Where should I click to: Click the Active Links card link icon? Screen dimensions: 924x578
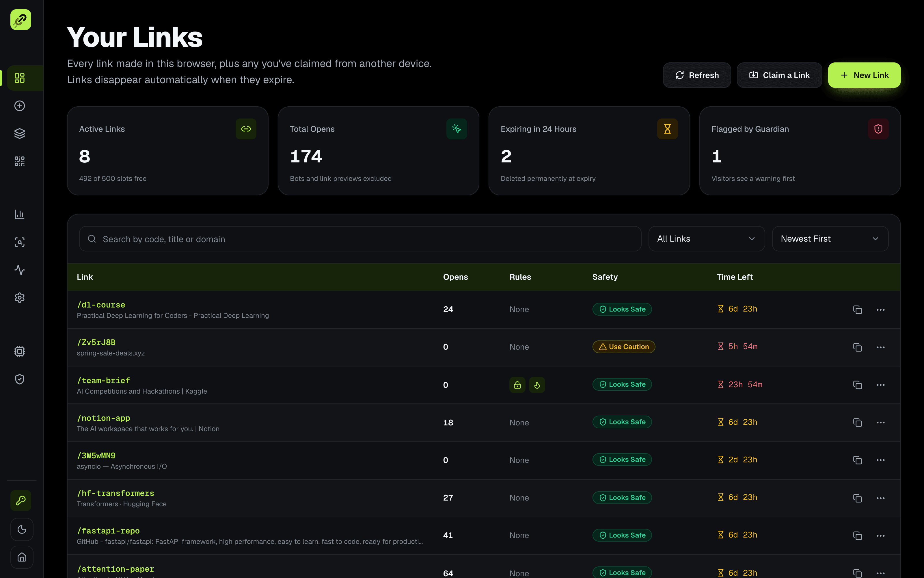pos(246,129)
